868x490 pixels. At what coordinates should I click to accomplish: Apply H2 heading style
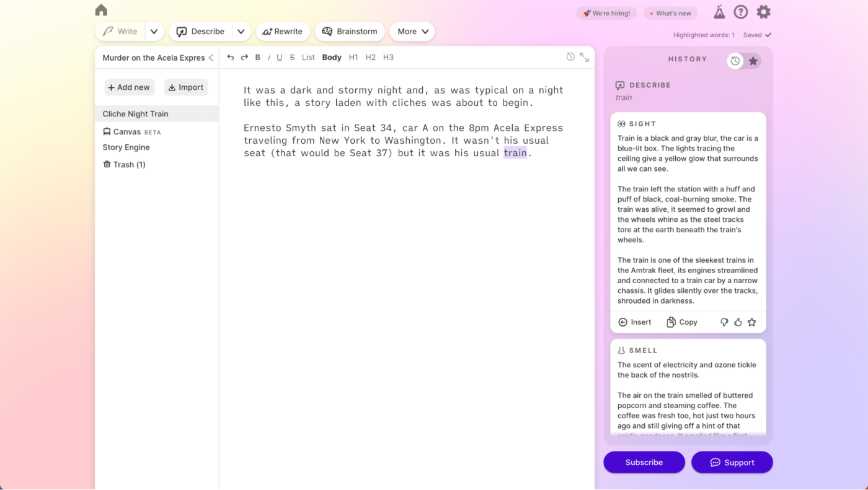tap(370, 57)
